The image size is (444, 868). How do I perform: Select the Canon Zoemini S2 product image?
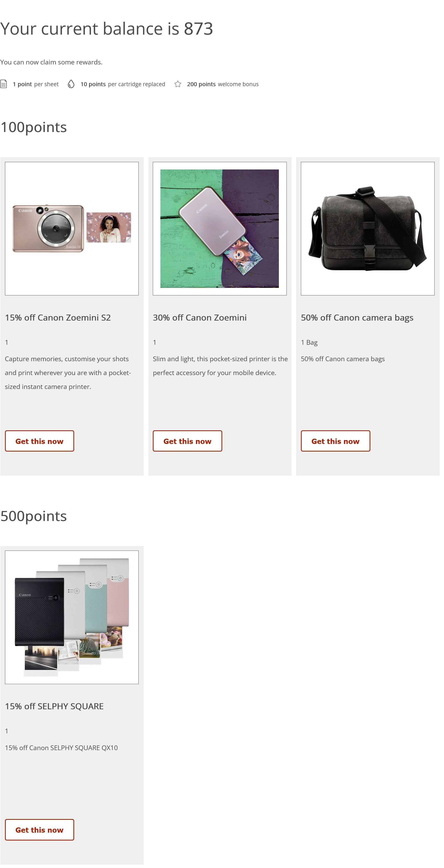(x=72, y=228)
